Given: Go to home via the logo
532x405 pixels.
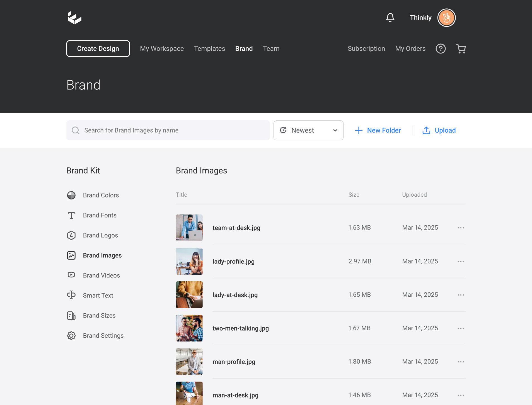Looking at the screenshot, I should 74,18.
